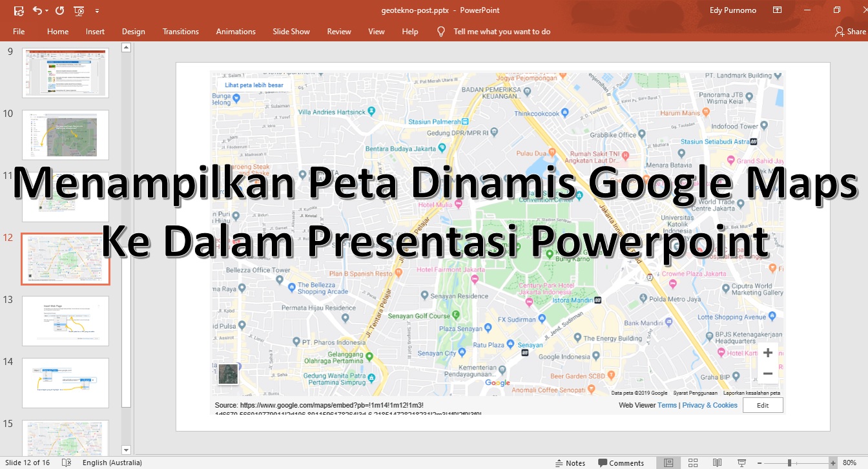Start presentation from beginning icon
The width and height of the screenshot is (868, 469).
(x=79, y=10)
